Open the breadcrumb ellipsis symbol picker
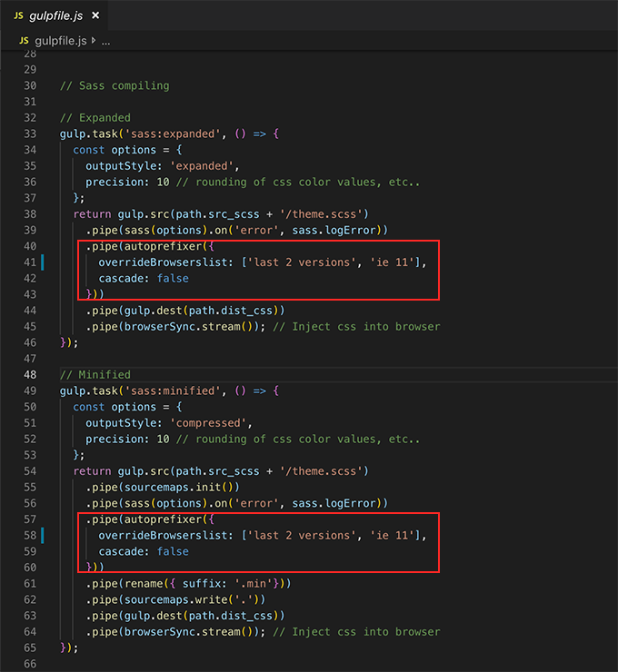This screenshot has height=672, width=618. tap(105, 41)
